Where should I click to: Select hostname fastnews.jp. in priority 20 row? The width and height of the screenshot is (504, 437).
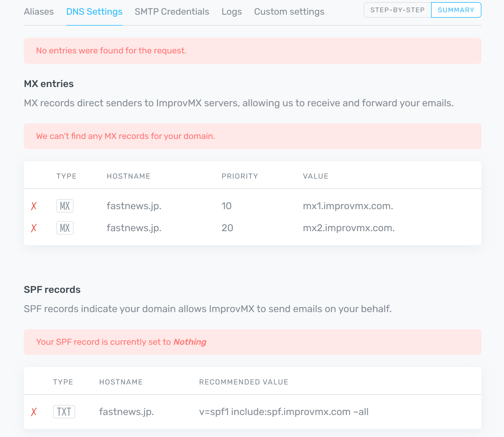[134, 228]
